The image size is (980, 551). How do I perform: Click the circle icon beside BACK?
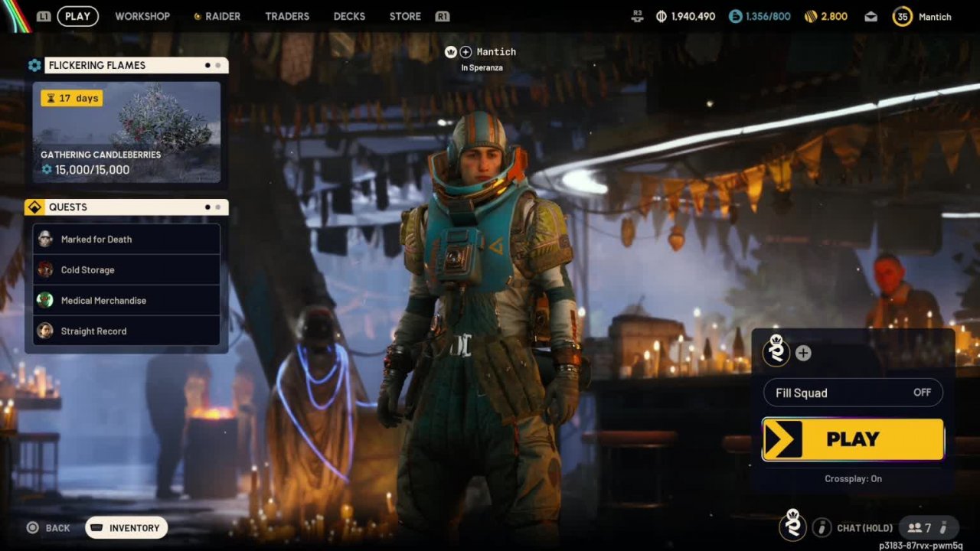point(32,528)
